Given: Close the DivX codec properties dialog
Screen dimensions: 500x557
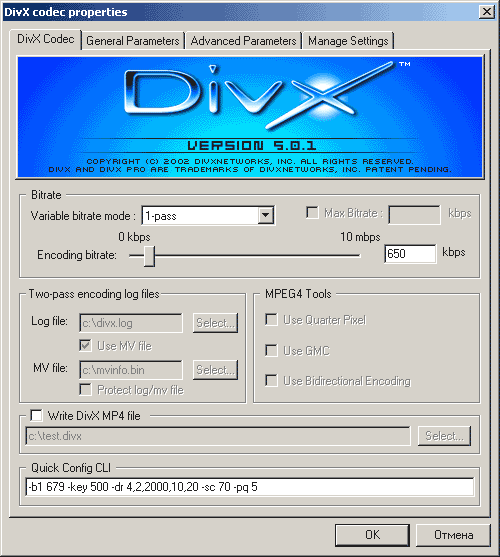Looking at the screenshot, I should pos(487,12).
